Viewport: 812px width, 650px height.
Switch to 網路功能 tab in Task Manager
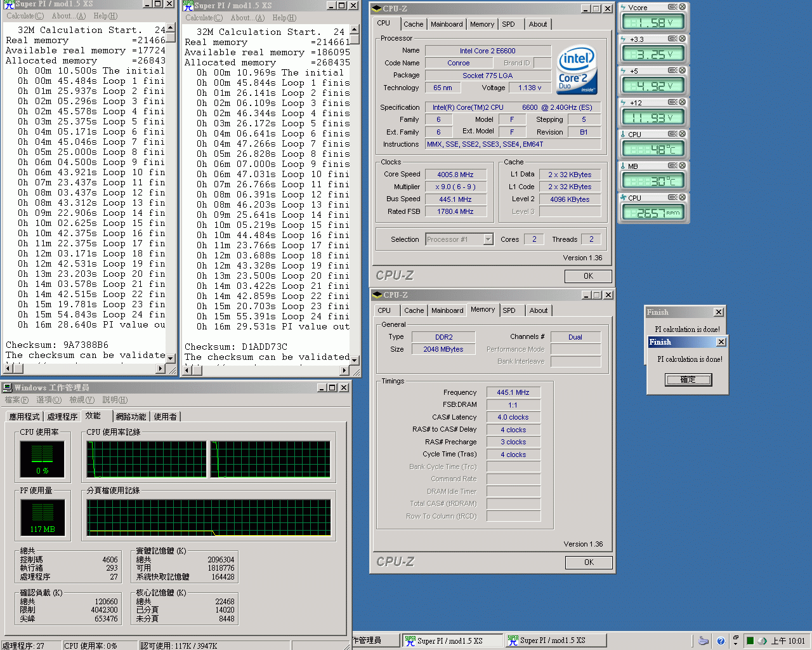131,416
